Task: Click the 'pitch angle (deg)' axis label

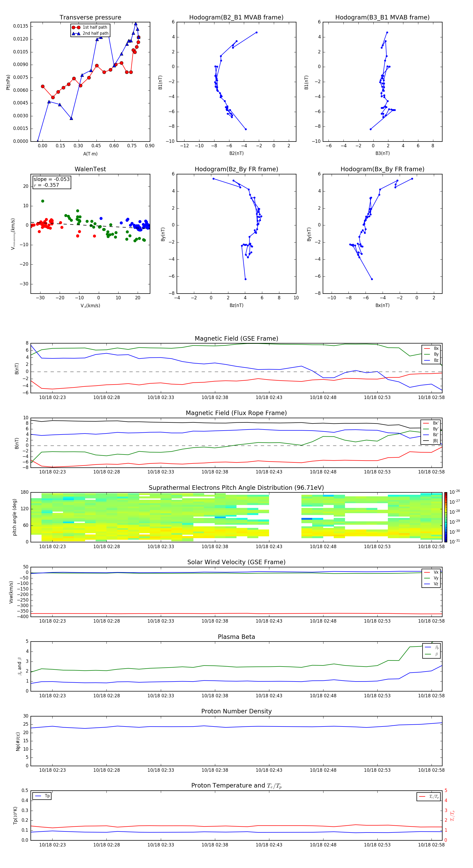Action: (14, 517)
